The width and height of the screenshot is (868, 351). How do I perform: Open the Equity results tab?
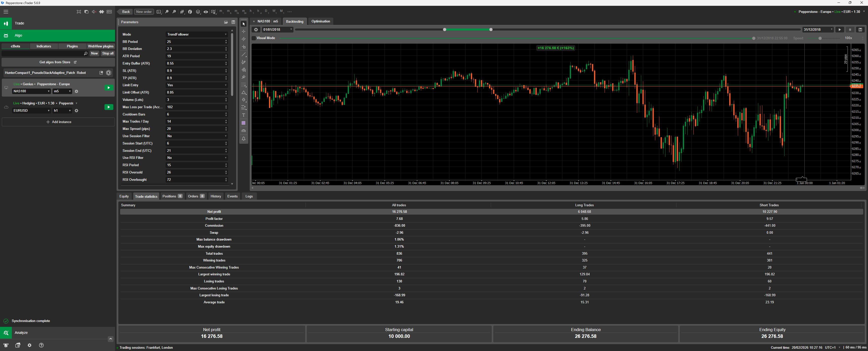pos(124,196)
